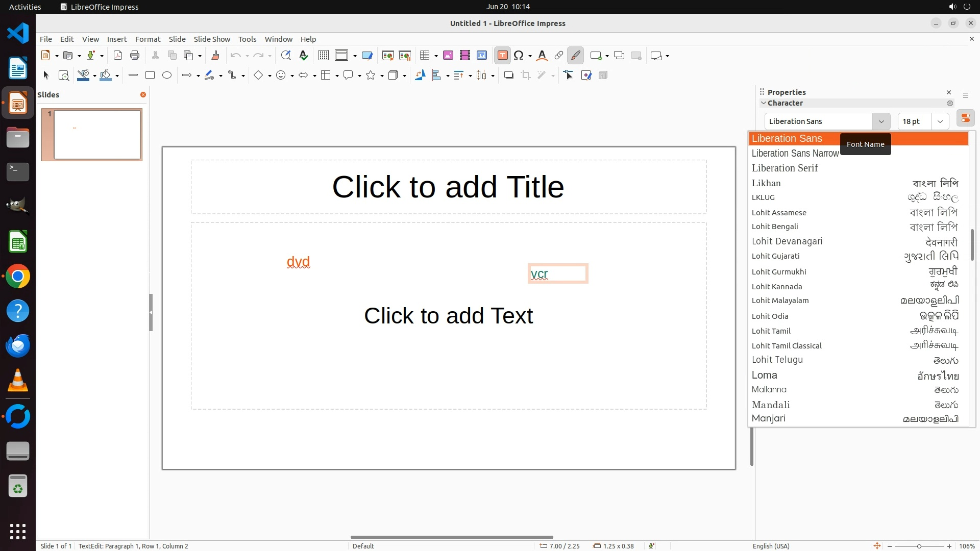Image resolution: width=980 pixels, height=551 pixels.
Task: Choose Lohit Devanagari from font list
Action: (x=787, y=241)
